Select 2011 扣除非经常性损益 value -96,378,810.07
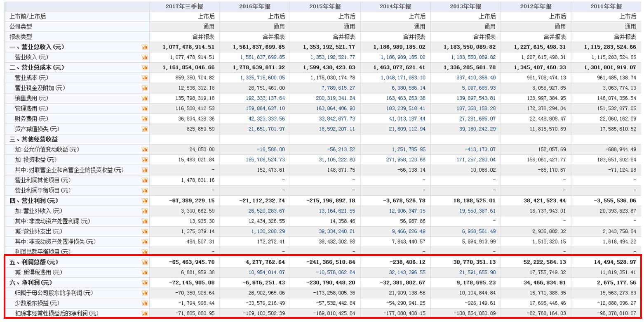644x322 pixels. (x=616, y=313)
